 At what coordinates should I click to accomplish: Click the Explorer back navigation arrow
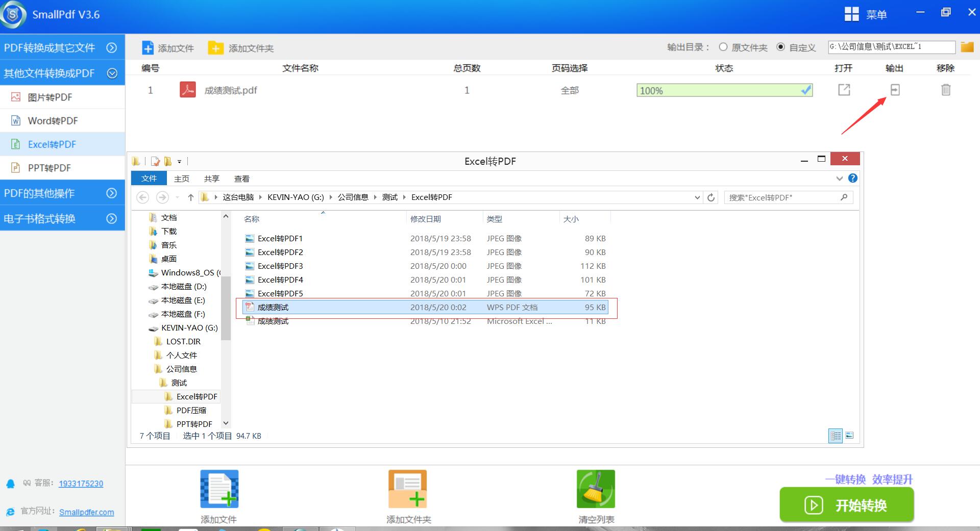coord(143,197)
